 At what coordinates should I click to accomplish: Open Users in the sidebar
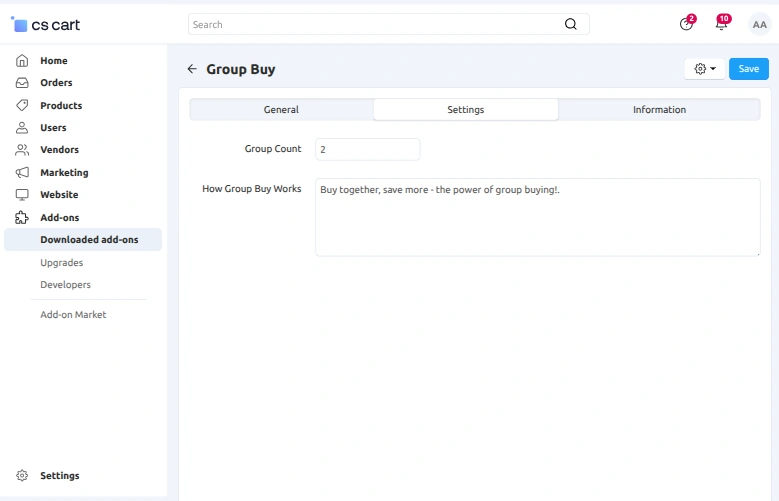(53, 128)
